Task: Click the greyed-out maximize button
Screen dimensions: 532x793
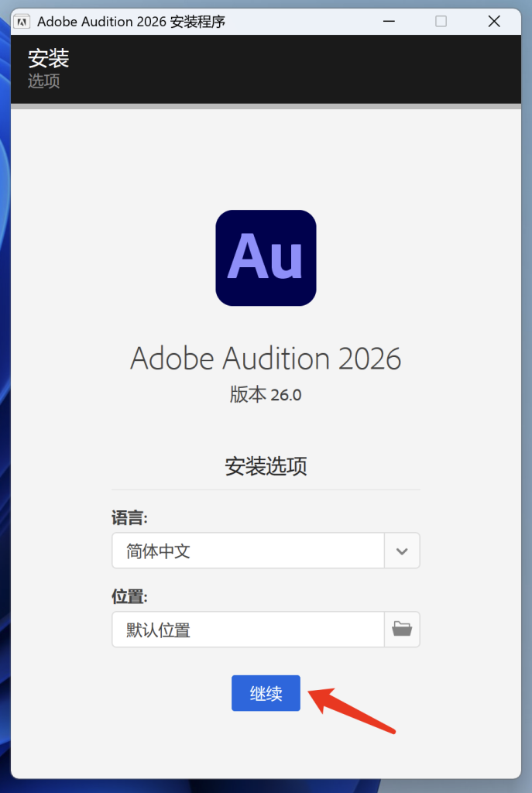Action: point(441,22)
